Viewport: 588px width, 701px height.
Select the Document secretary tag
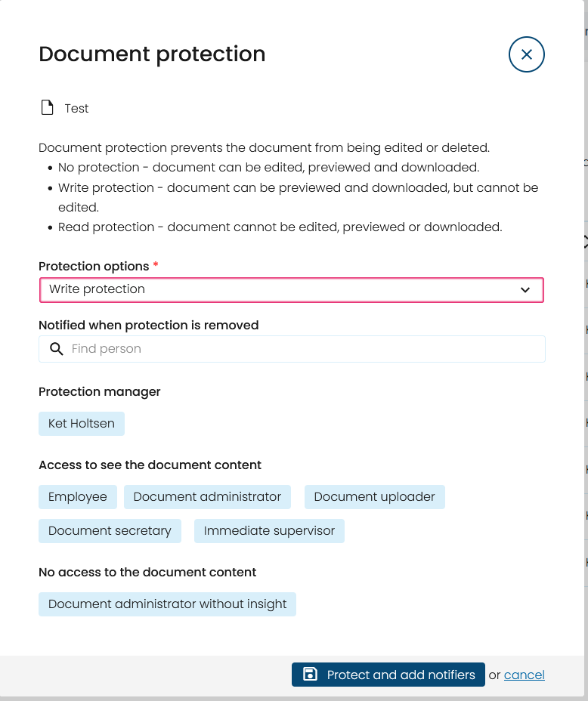[110, 531]
